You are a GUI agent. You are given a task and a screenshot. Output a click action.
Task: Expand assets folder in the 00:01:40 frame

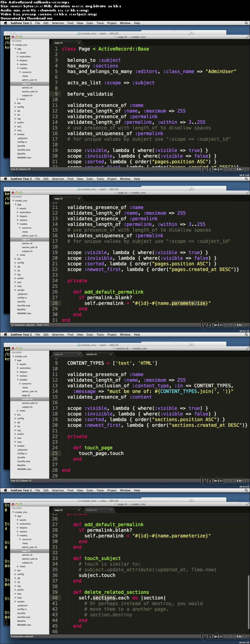pos(18,53)
